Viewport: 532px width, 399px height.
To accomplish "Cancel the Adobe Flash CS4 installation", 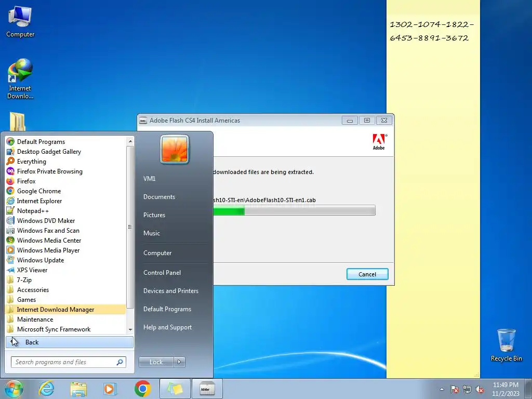I will 367,274.
